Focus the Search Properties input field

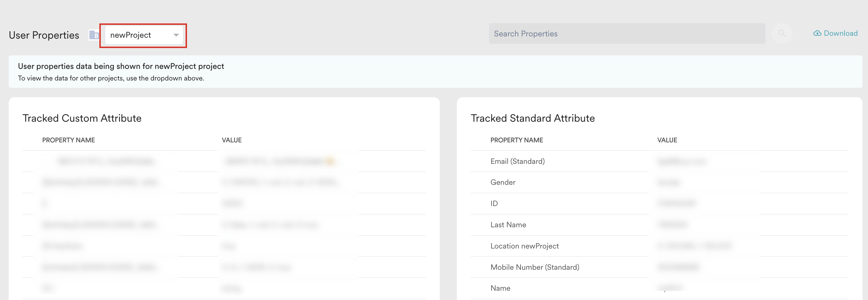pyautogui.click(x=627, y=34)
